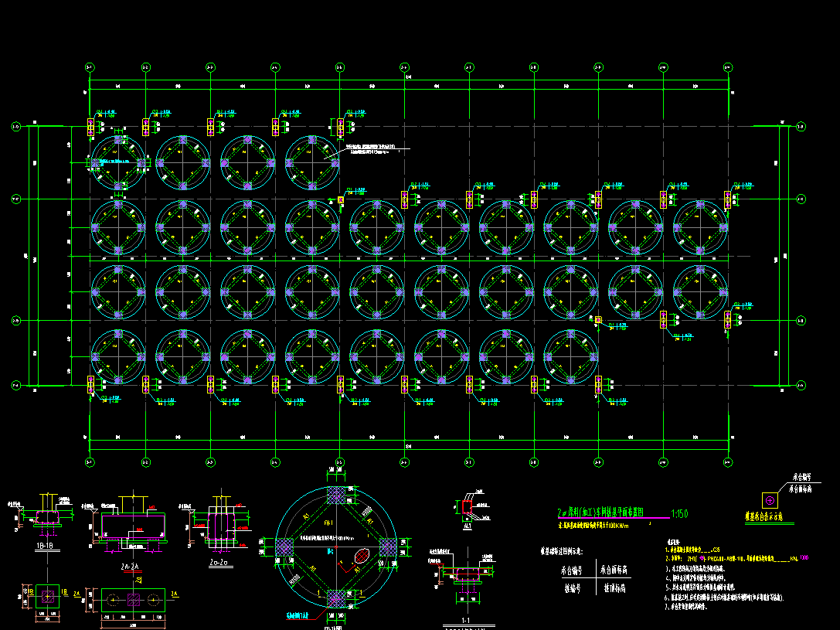
Task: Click the 桩顶标高 cell in the legend table
Action: (x=615, y=588)
